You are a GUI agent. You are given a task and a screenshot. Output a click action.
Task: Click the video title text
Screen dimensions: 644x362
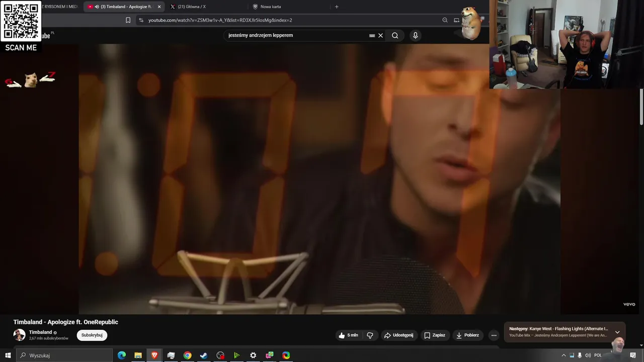(x=65, y=322)
